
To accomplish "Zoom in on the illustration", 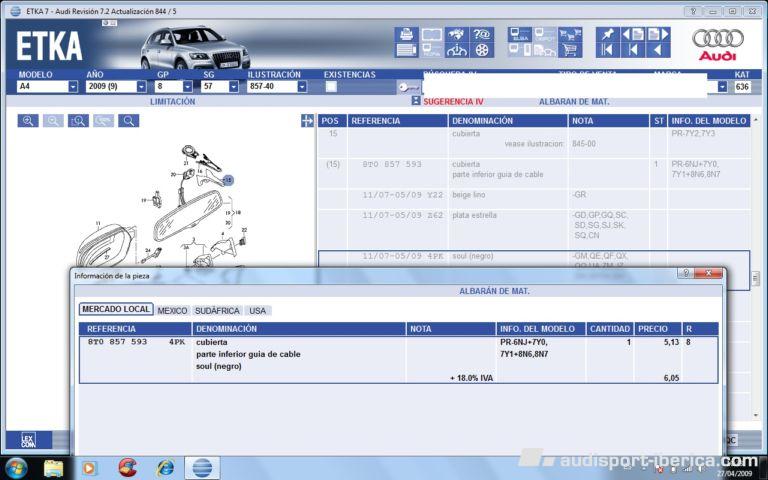I will 28,120.
